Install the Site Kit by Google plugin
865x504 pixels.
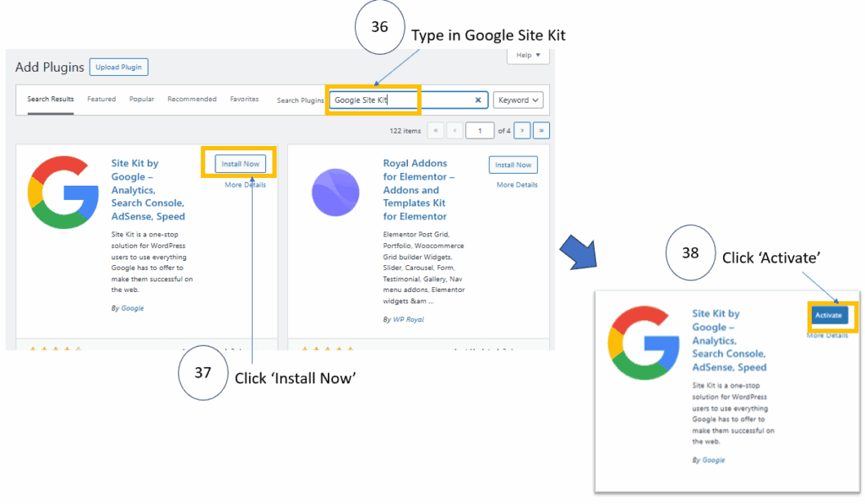(x=241, y=164)
